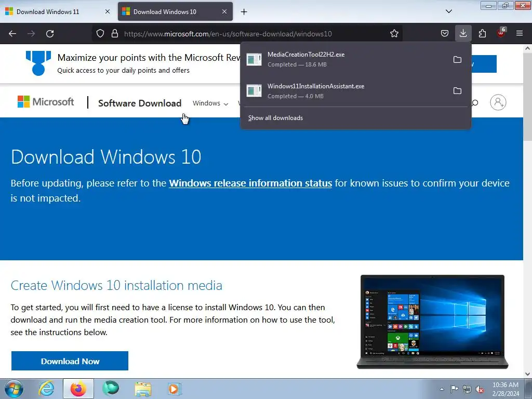
Task: Click the forward navigation arrow
Action: point(31,34)
